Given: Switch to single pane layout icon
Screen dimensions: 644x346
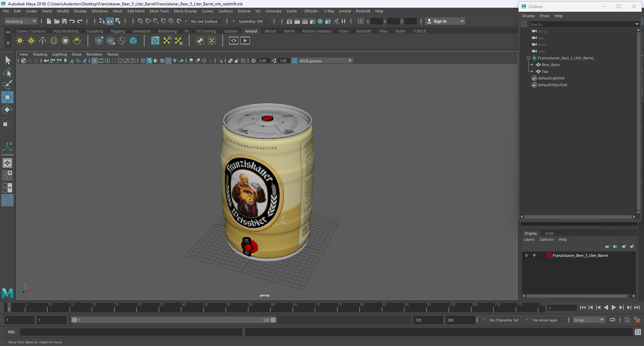Looking at the screenshot, I should (x=7, y=163).
